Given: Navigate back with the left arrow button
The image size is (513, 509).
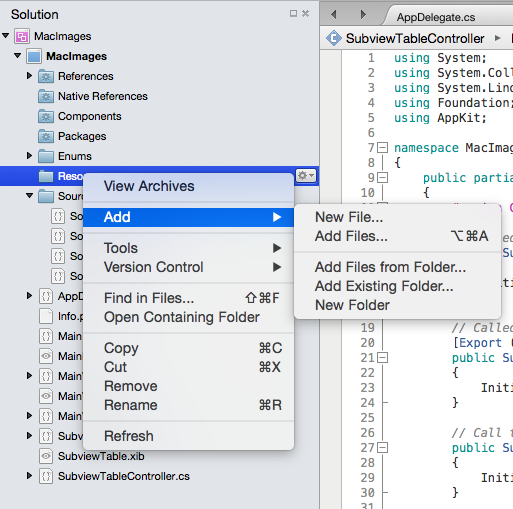Looking at the screenshot, I should (334, 14).
